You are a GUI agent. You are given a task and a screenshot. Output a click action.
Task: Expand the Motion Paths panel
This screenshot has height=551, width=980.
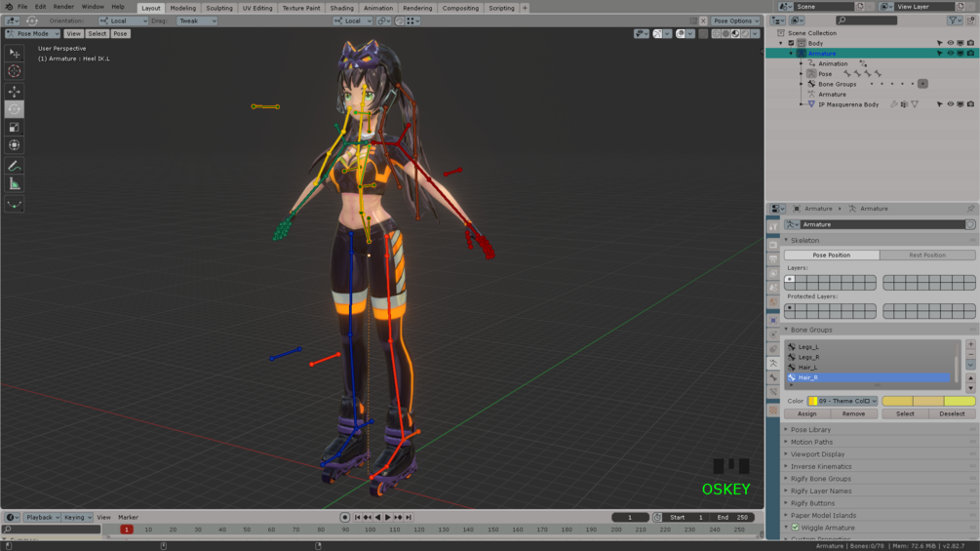811,442
